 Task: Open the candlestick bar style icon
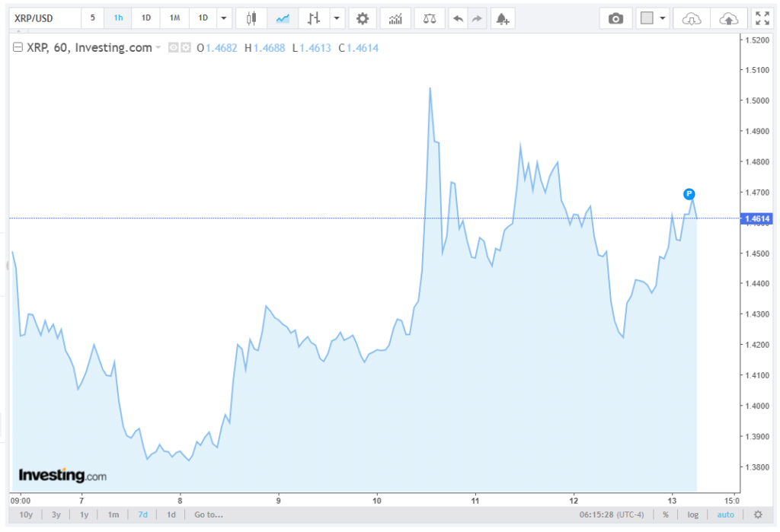(251, 18)
